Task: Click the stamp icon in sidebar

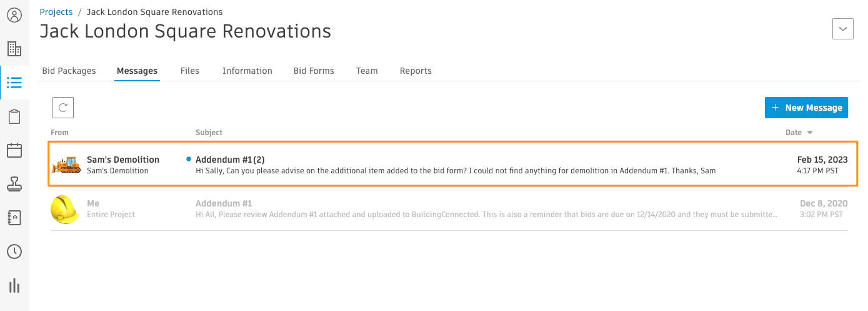Action: click(14, 184)
